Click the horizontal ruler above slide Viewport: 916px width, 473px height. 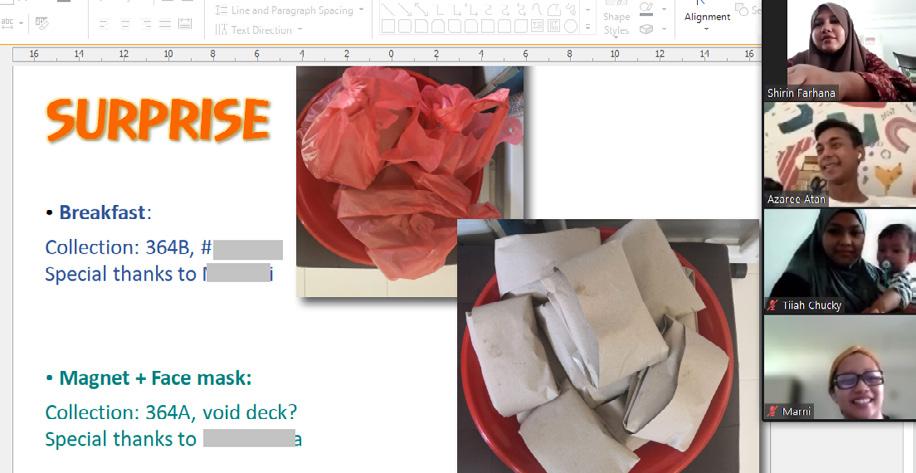tap(386, 54)
